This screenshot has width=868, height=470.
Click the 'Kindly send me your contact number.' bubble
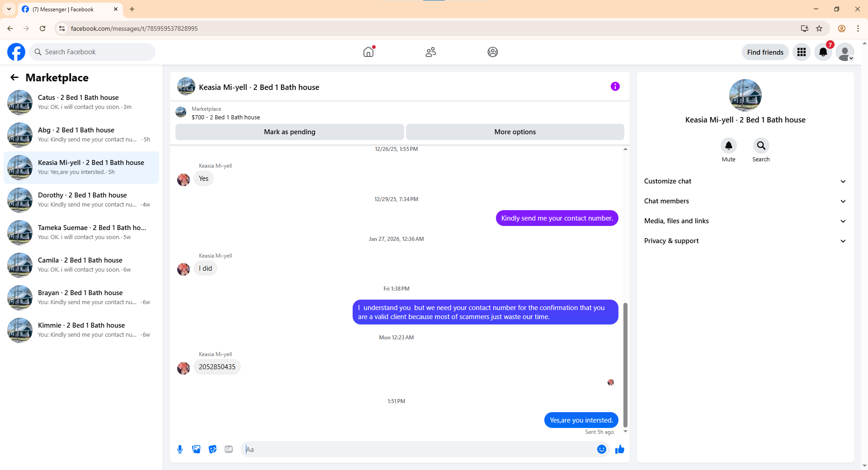[557, 218]
